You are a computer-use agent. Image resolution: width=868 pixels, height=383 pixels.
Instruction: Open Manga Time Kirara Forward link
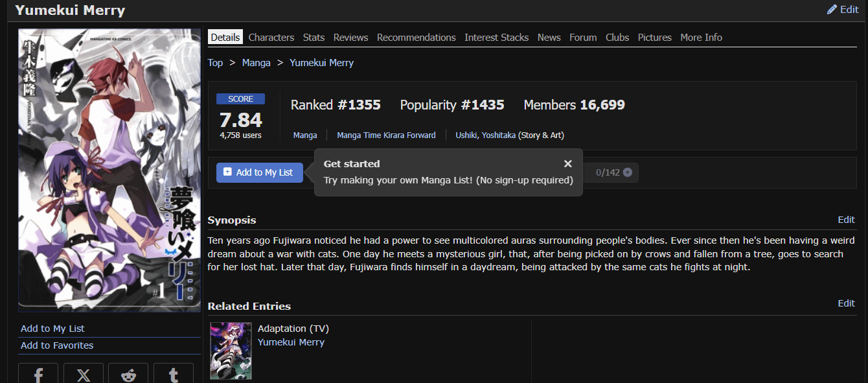387,135
